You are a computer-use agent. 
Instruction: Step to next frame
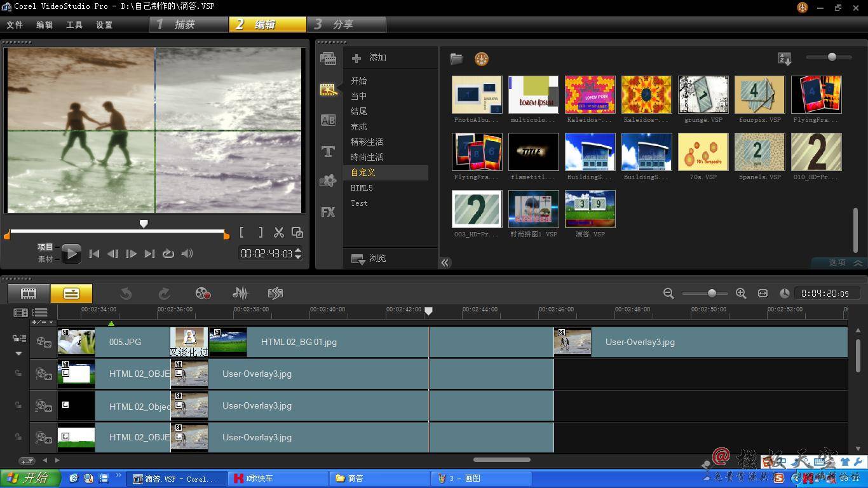point(131,254)
